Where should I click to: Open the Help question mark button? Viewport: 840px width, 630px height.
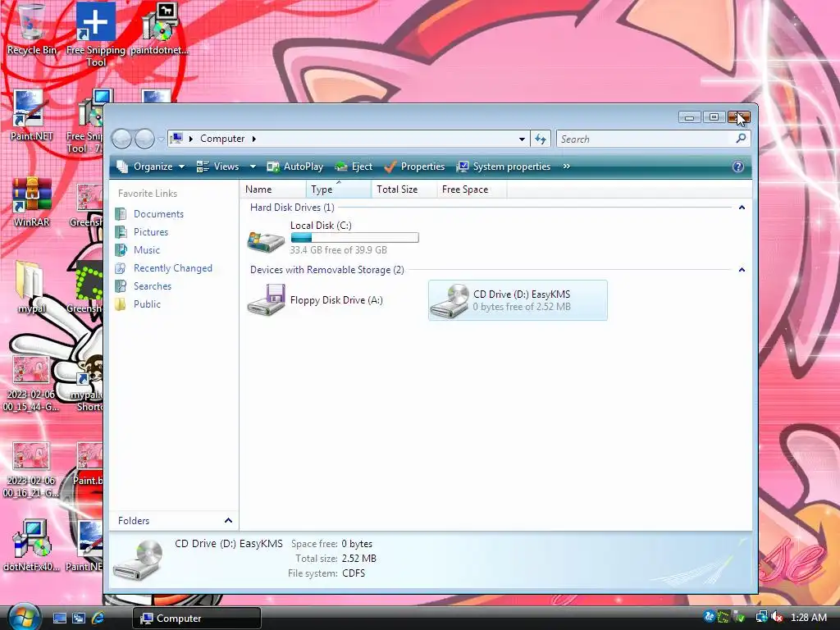pyautogui.click(x=737, y=167)
